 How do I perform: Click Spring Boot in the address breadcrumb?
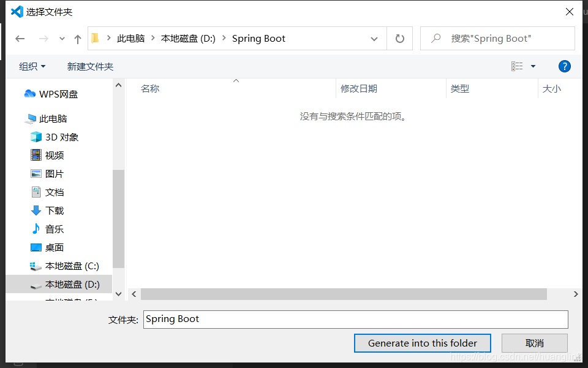coord(258,38)
